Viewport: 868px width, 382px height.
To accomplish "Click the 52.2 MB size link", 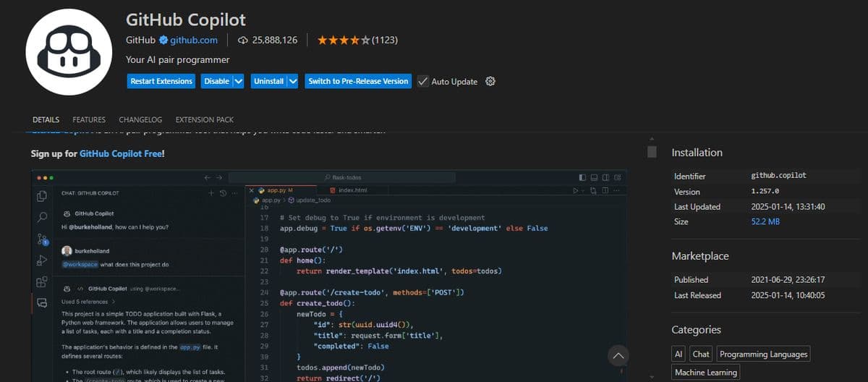I will click(765, 221).
